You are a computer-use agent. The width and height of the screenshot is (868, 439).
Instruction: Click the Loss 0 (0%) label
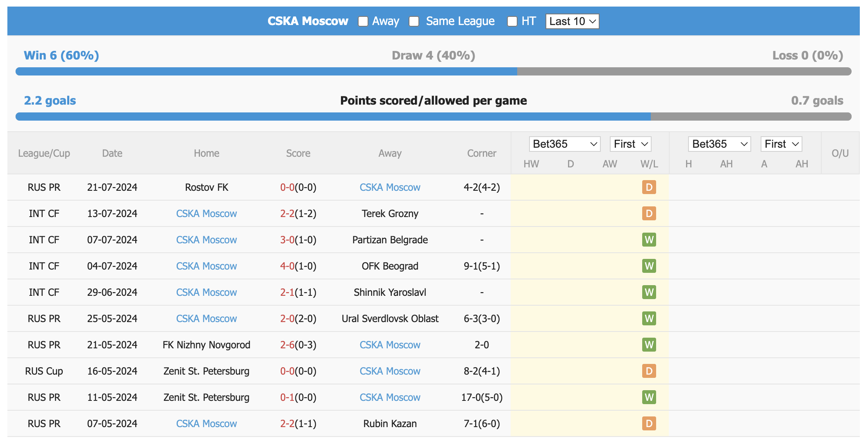pyautogui.click(x=808, y=55)
